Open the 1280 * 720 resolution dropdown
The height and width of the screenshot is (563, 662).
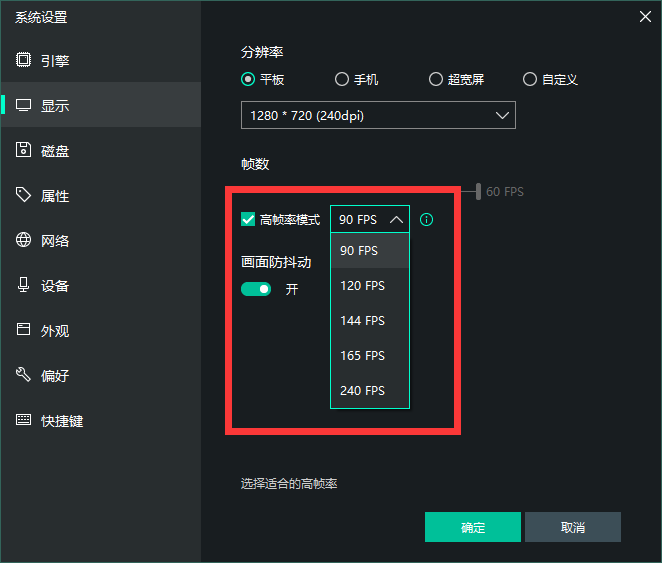click(x=378, y=115)
